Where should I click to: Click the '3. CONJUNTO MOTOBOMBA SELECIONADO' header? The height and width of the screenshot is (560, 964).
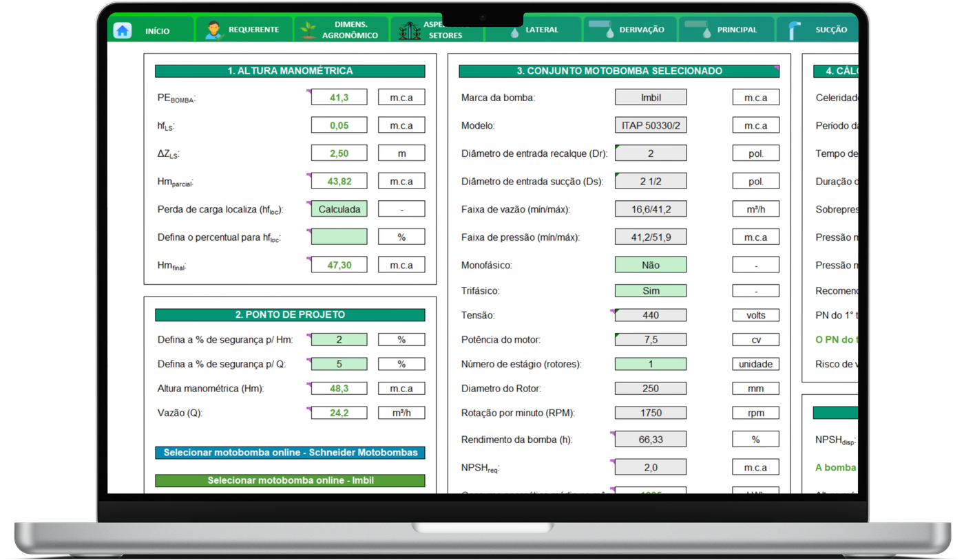619,71
